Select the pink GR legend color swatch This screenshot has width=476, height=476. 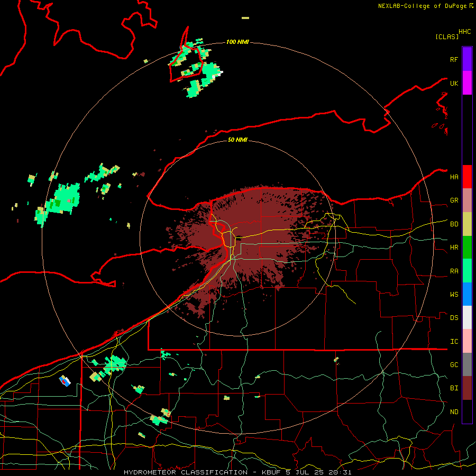point(467,200)
